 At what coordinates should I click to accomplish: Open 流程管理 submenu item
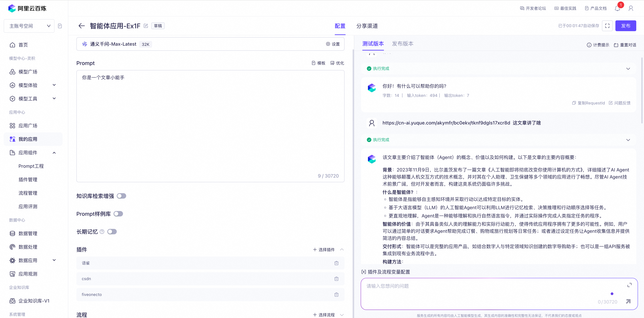pos(28,193)
